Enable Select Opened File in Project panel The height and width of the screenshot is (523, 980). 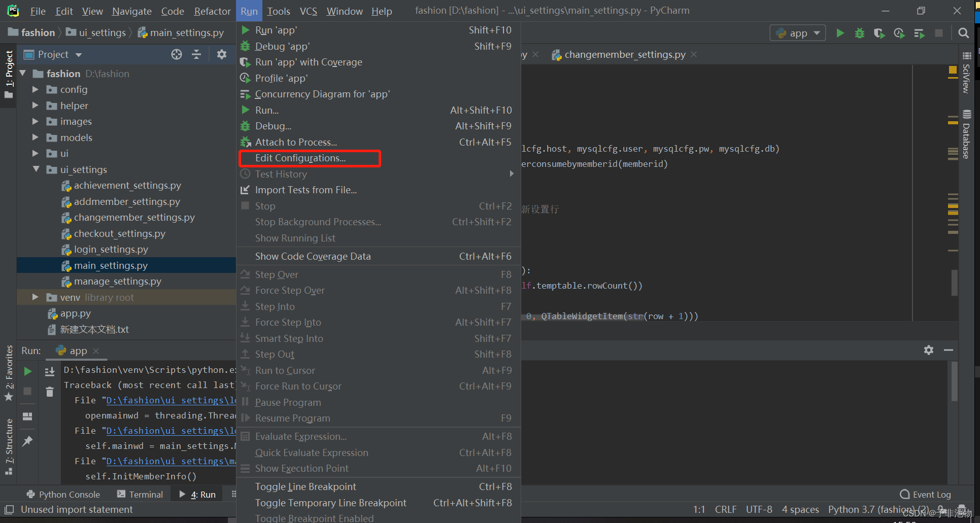click(x=176, y=54)
